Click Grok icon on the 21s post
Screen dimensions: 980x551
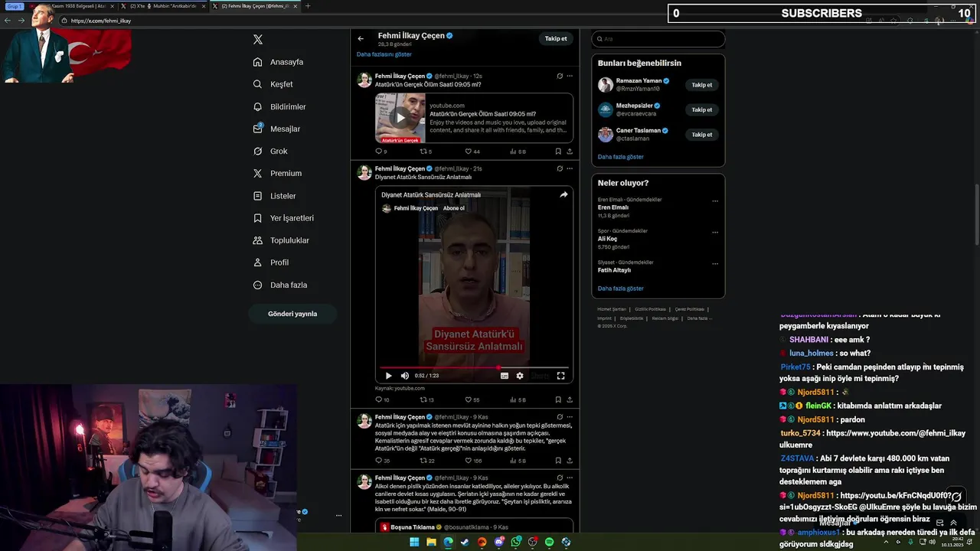[x=560, y=168]
